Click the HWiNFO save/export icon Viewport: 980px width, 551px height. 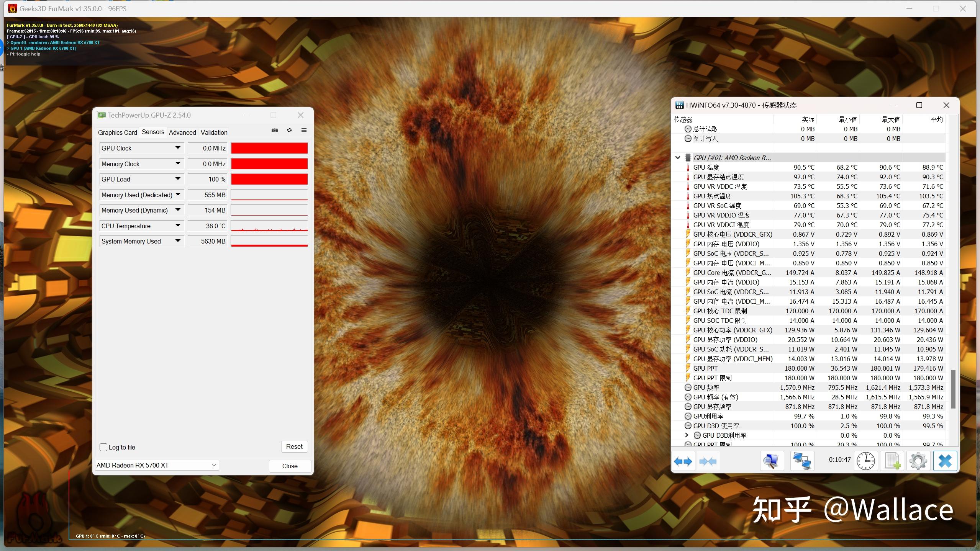click(892, 461)
